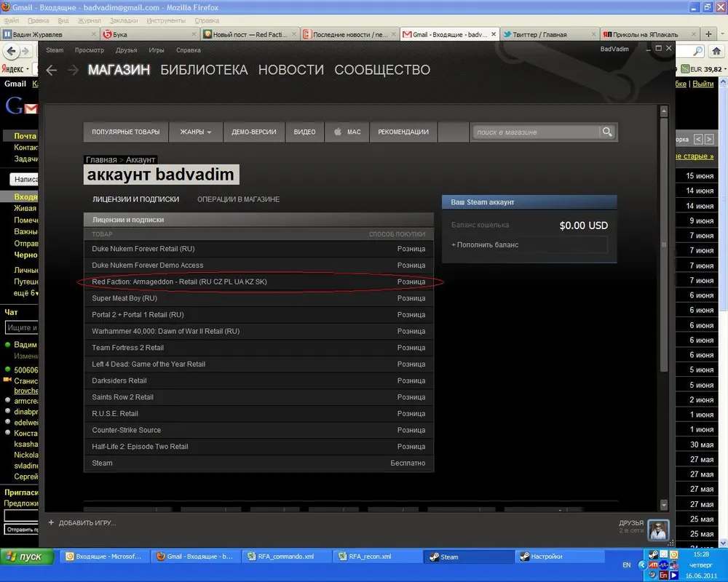Viewport: 728px width, 582px height.
Task: Click the plus icon to add a game
Action: tap(51, 522)
